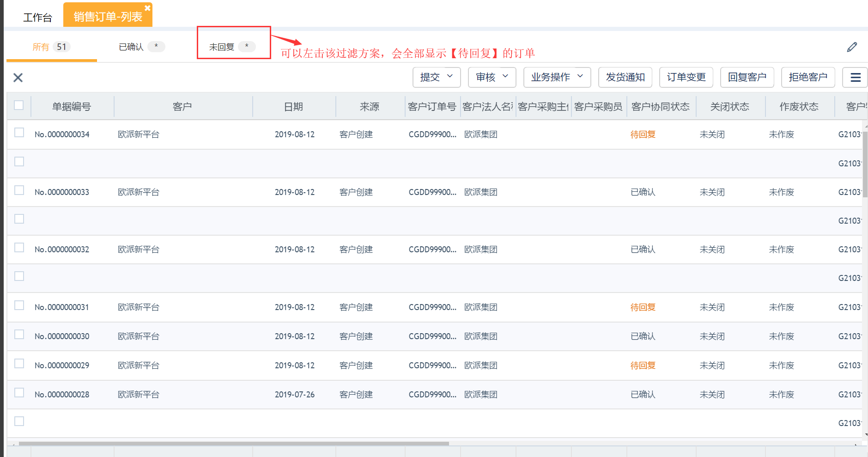Switch to the 工作台 tab

coord(37,18)
